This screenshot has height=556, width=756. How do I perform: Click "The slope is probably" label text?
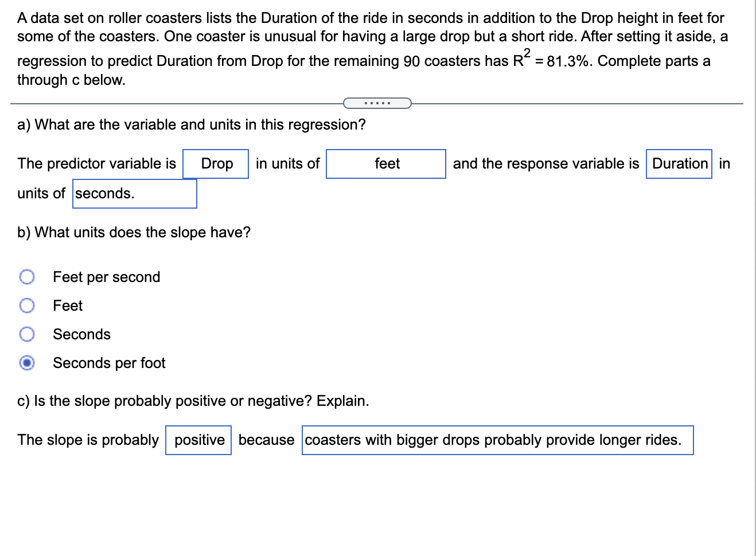(87, 440)
